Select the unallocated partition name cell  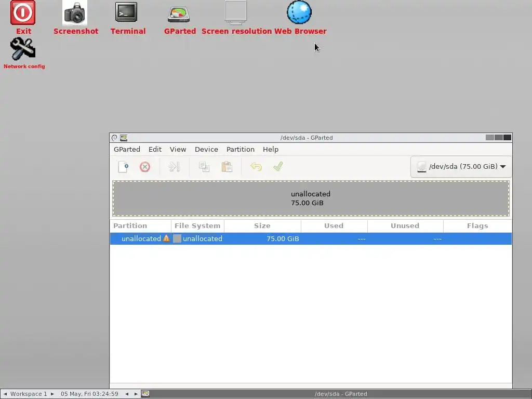(141, 238)
